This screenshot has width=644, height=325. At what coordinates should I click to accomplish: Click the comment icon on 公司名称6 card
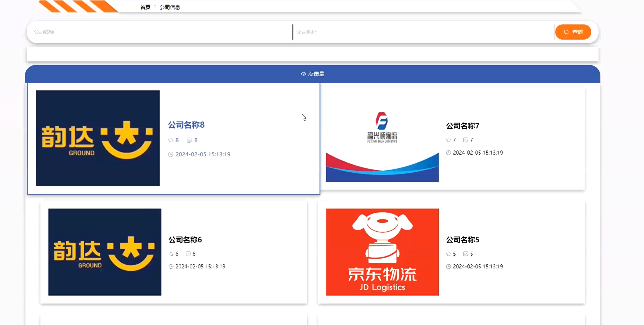188,254
